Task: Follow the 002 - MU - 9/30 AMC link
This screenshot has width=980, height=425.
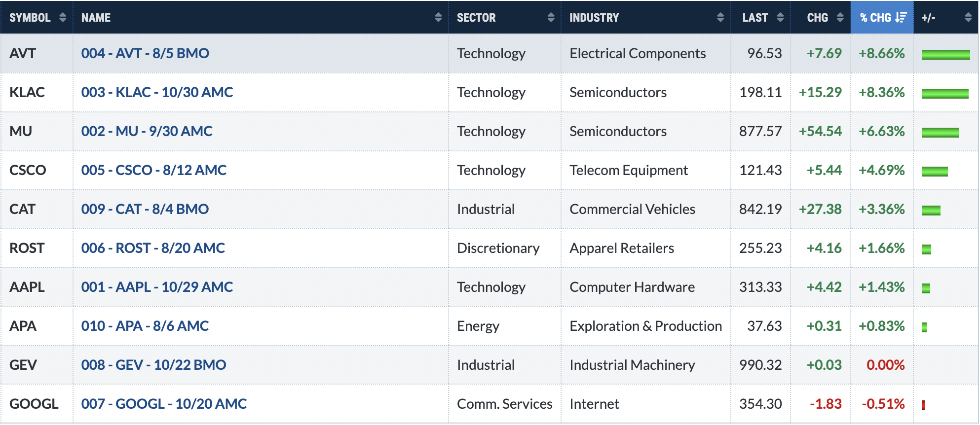Action: pyautogui.click(x=147, y=131)
